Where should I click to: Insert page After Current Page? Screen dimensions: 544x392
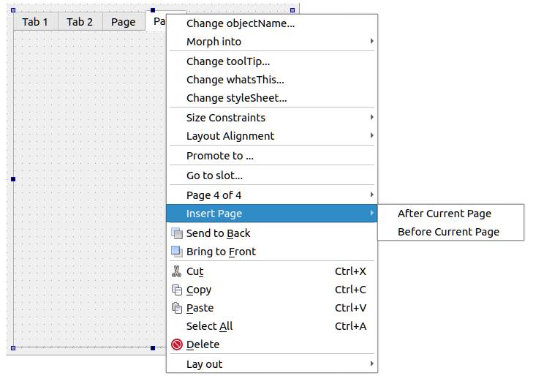450,214
